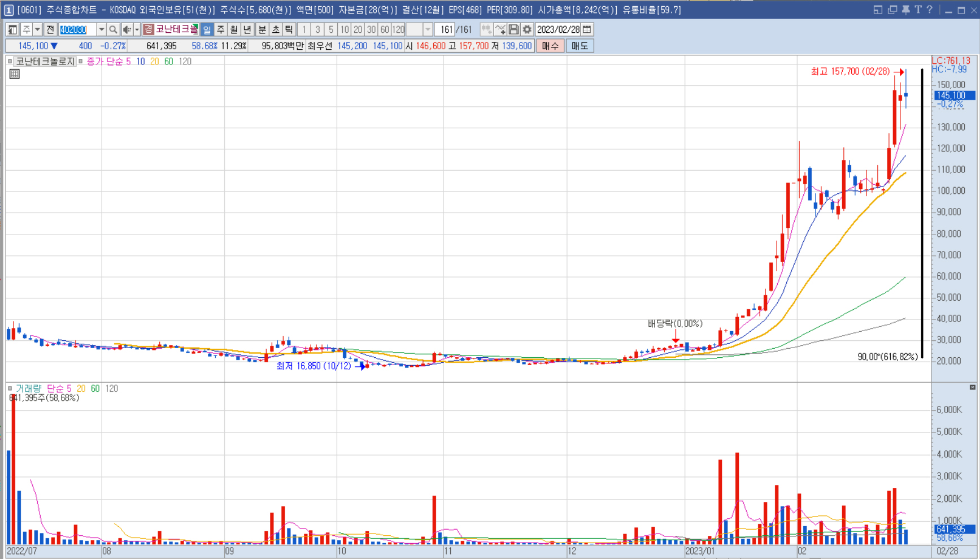The image size is (980, 559).
Task: Click the 배당락(0.00%) marker label
Action: point(675,323)
